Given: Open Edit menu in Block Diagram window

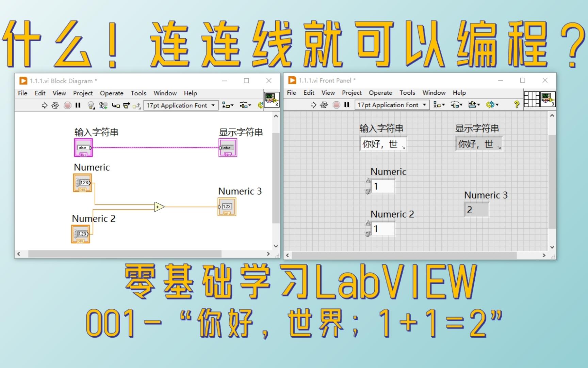Looking at the screenshot, I should click(x=40, y=93).
